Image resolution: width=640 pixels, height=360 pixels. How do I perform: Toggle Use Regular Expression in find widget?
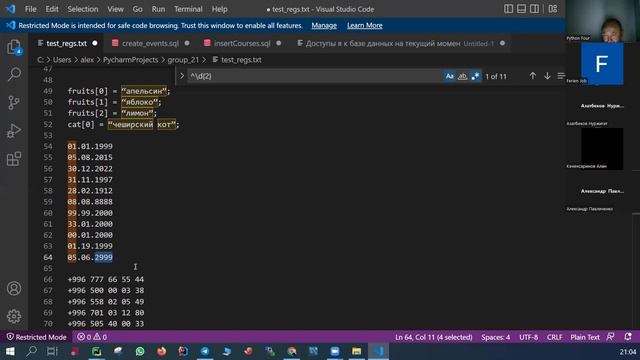pos(475,76)
